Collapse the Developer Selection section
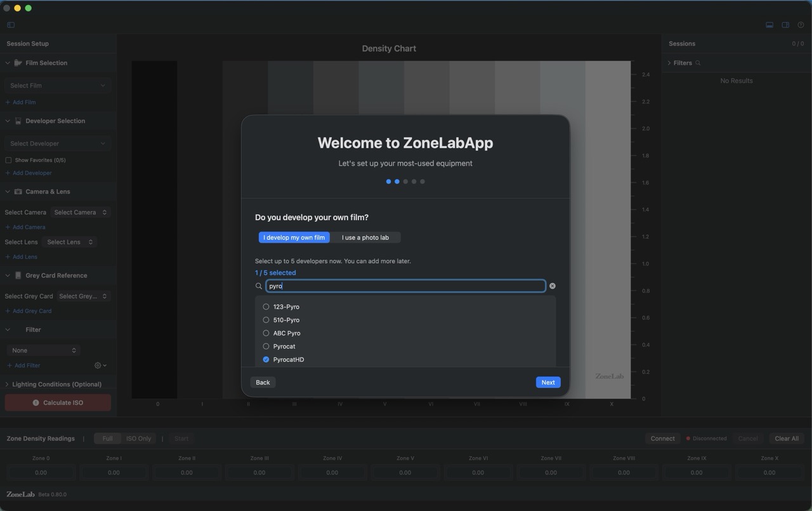The width and height of the screenshot is (812, 511). point(8,121)
